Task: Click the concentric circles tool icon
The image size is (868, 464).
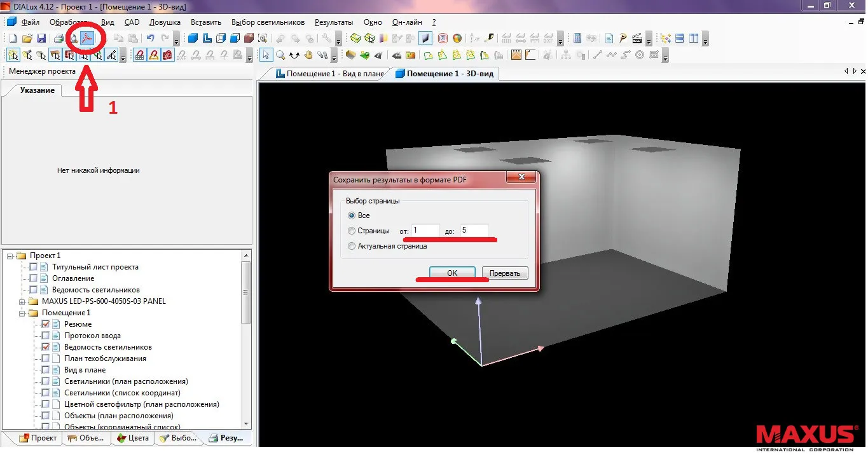Action: (x=639, y=55)
